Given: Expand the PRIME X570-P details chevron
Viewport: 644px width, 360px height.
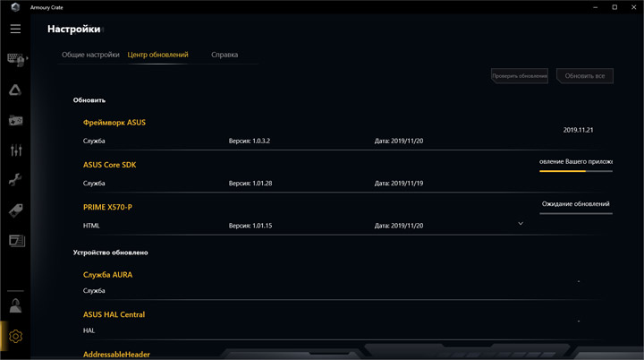Looking at the screenshot, I should 521,223.
